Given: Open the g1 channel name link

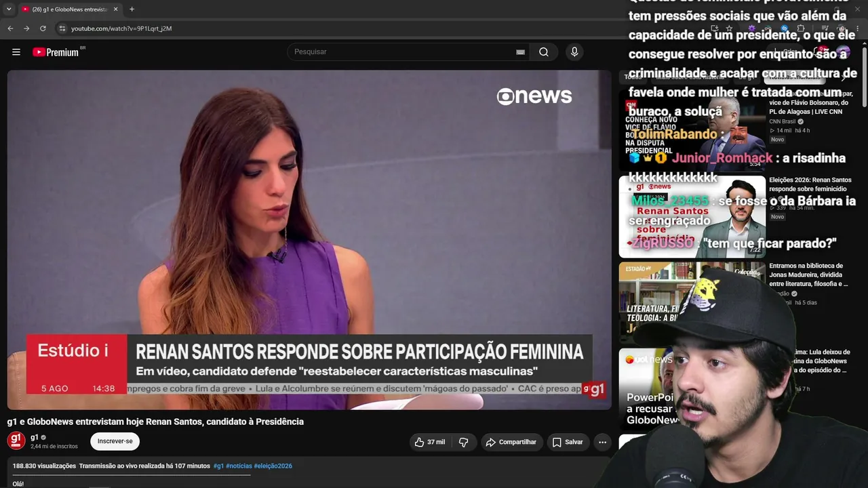Looking at the screenshot, I should tap(35, 437).
